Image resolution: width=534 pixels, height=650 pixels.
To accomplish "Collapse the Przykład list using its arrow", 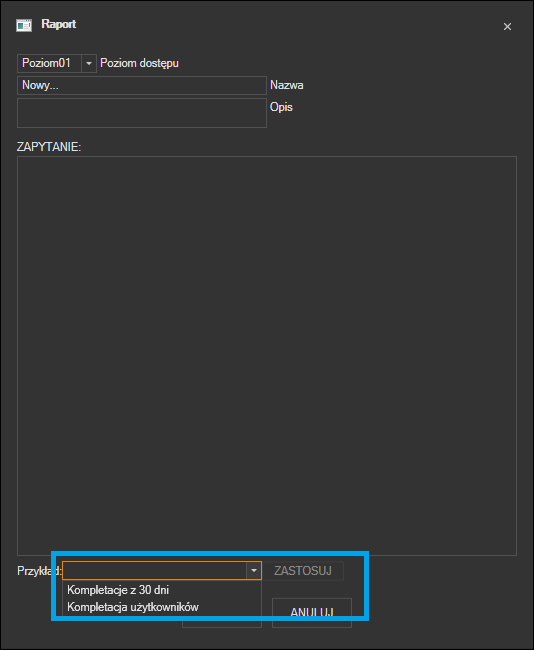I will 254,571.
